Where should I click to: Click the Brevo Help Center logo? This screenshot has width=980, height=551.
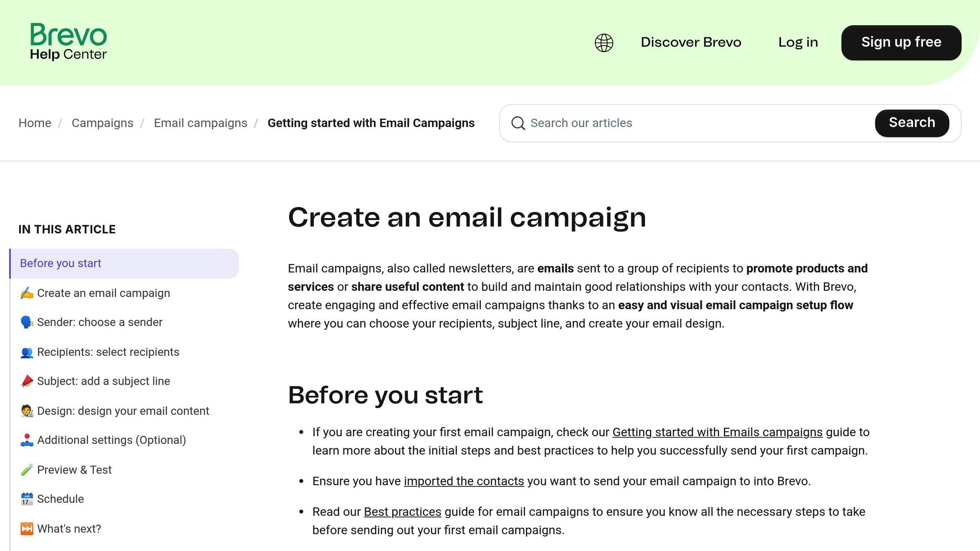click(68, 42)
